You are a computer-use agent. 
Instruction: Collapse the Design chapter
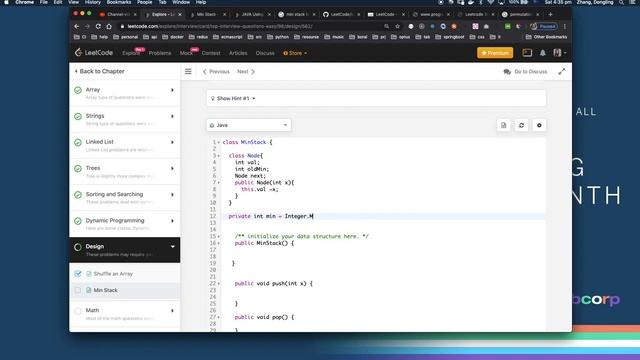[x=172, y=247]
